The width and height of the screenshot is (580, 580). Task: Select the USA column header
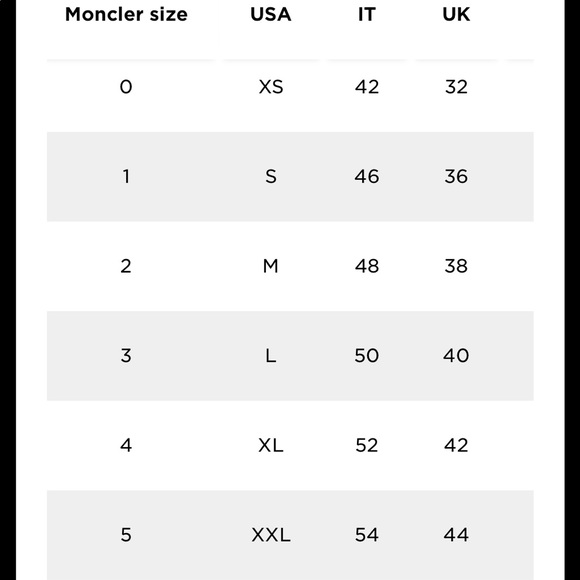[271, 15]
